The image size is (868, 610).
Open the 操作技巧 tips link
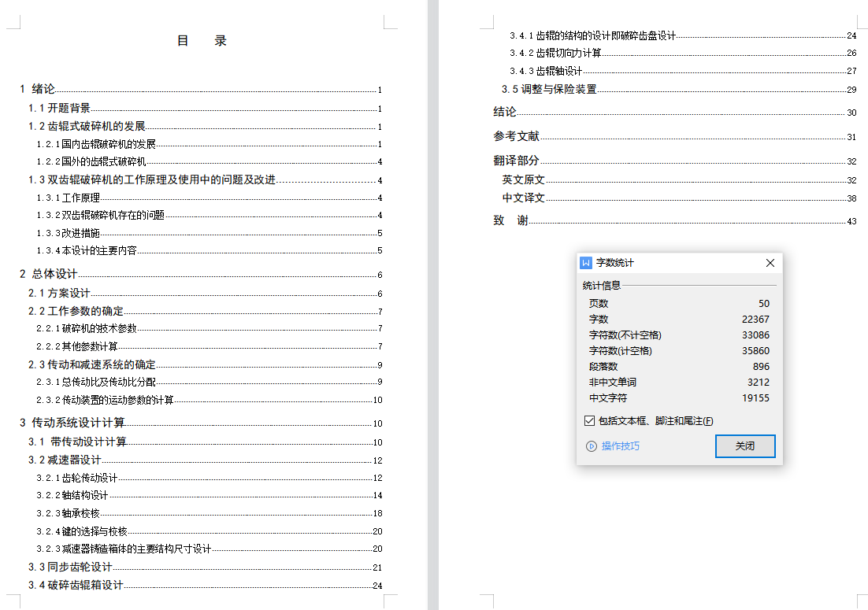[x=620, y=446]
